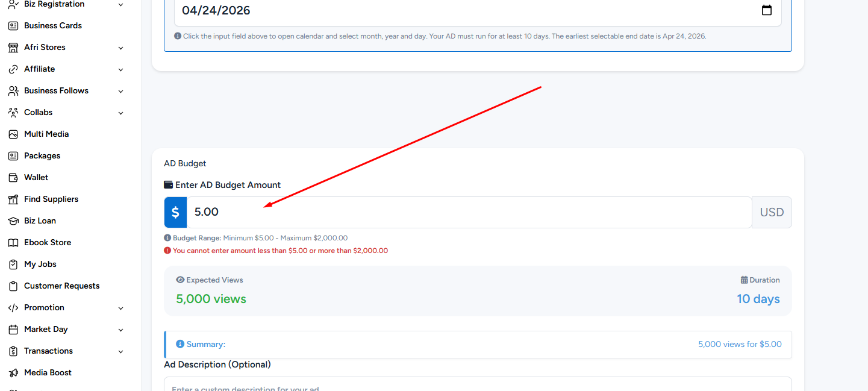
Task: Click the AD budget amount input field
Action: pos(469,212)
